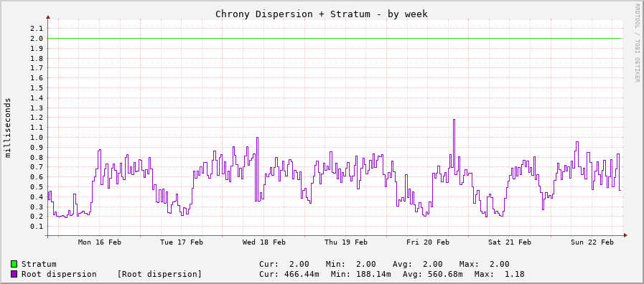
Task: Click the '[Root dispersion]' bracketed label
Action: [x=159, y=274]
